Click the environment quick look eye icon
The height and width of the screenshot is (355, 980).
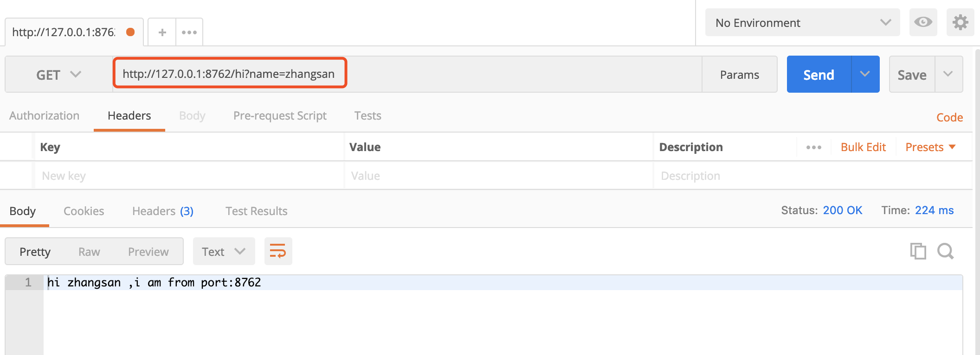pyautogui.click(x=923, y=22)
